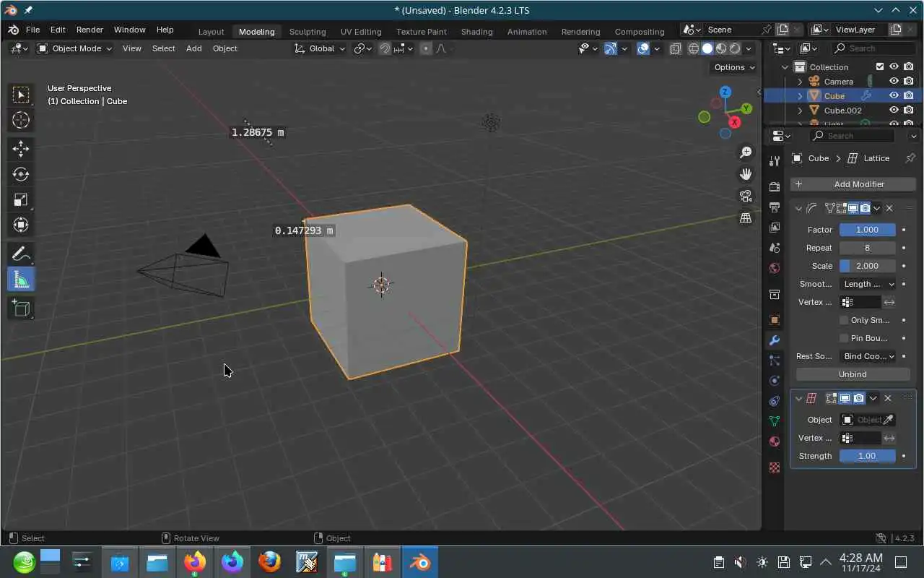The height and width of the screenshot is (578, 924).
Task: Open the Texture properties tab
Action: click(775, 467)
